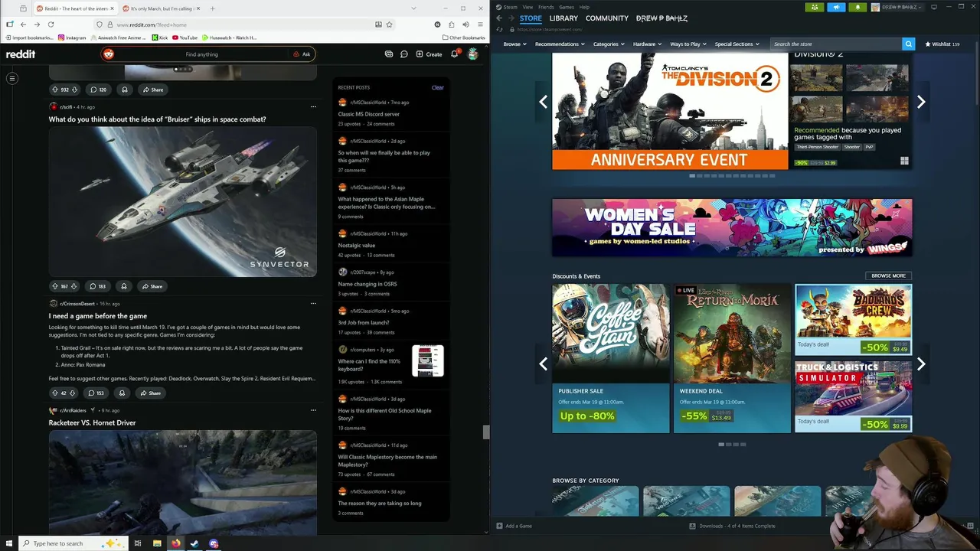This screenshot has width=980, height=551.
Task: Open Reddit notifications bell
Action: (x=454, y=54)
